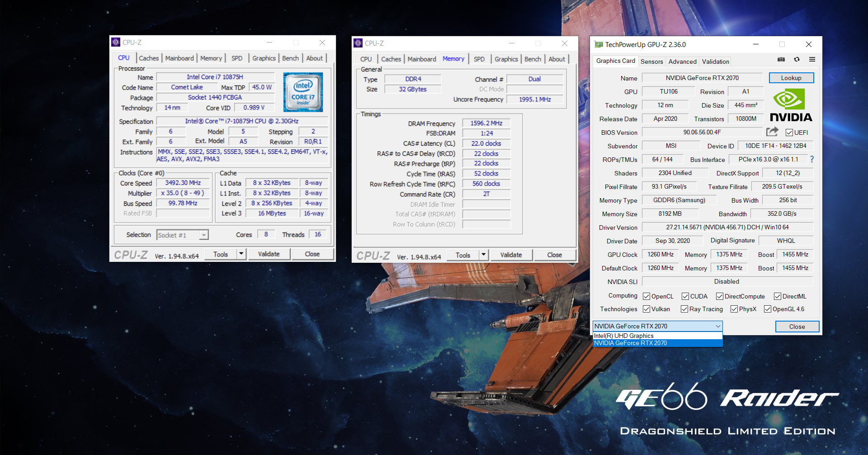868x455 pixels.
Task: Click Close in the Memory CPU-Z window
Action: pos(555,255)
